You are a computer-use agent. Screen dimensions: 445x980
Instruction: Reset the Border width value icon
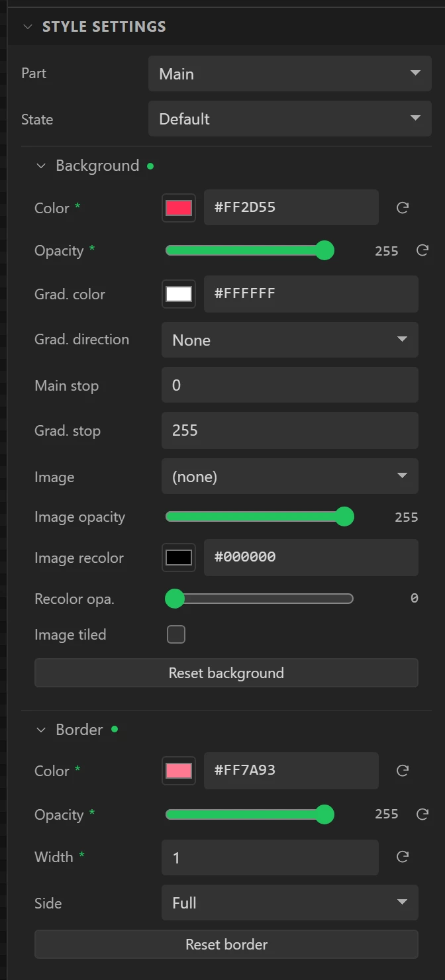click(402, 857)
